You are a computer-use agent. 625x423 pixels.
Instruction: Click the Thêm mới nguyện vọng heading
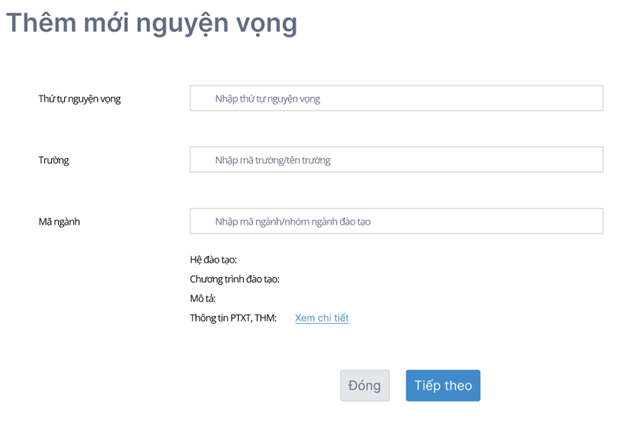(151, 23)
